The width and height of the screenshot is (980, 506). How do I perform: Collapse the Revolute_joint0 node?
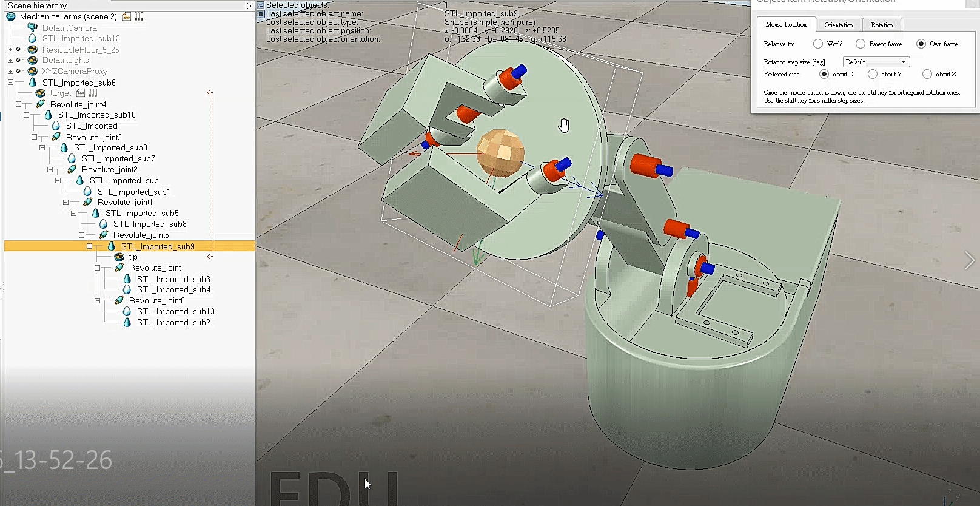click(x=97, y=300)
